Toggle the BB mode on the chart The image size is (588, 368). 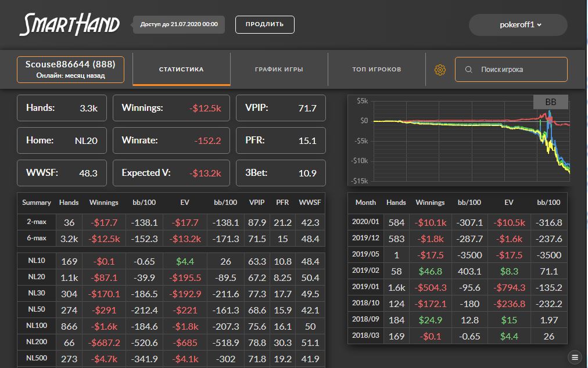[550, 102]
